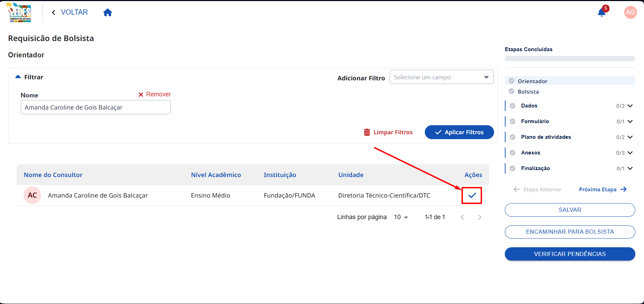The width and height of the screenshot is (644, 304).
Task: Open Selecione um campo dropdown
Action: coord(442,77)
